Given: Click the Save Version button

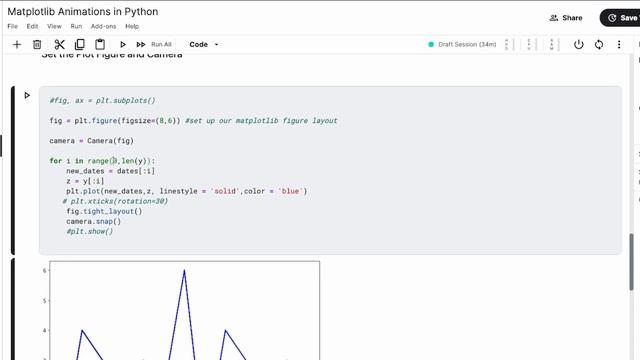Looking at the screenshot, I should tap(620, 18).
